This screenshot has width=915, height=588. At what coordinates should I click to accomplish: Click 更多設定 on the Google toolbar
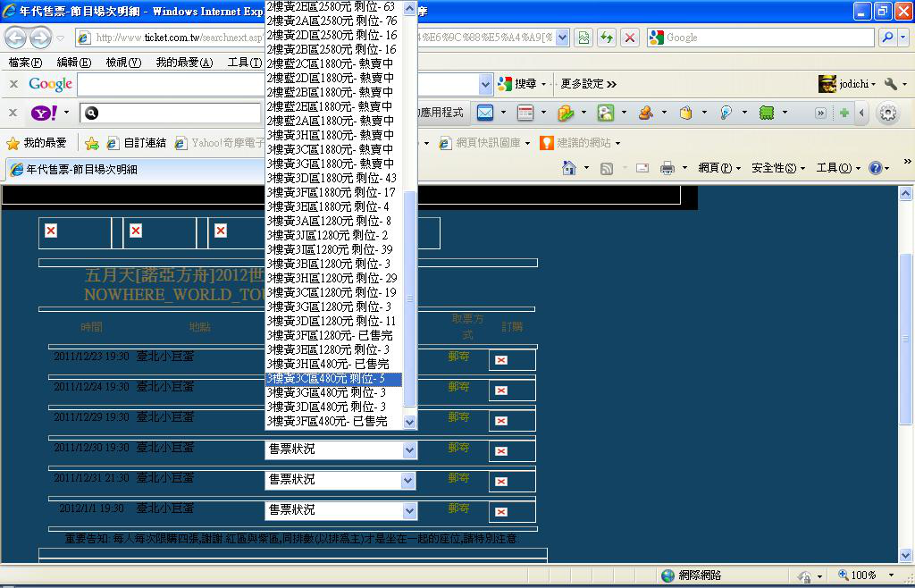pyautogui.click(x=588, y=84)
